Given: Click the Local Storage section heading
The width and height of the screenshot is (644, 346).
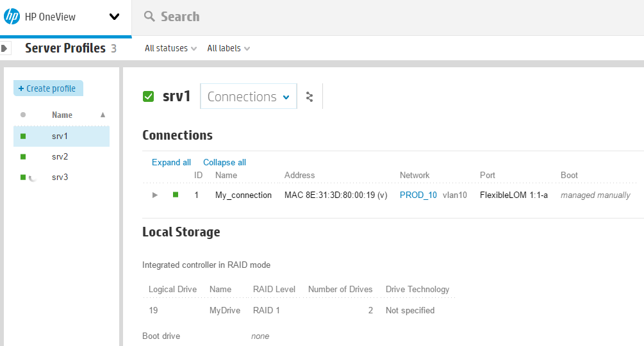Looking at the screenshot, I should point(181,232).
